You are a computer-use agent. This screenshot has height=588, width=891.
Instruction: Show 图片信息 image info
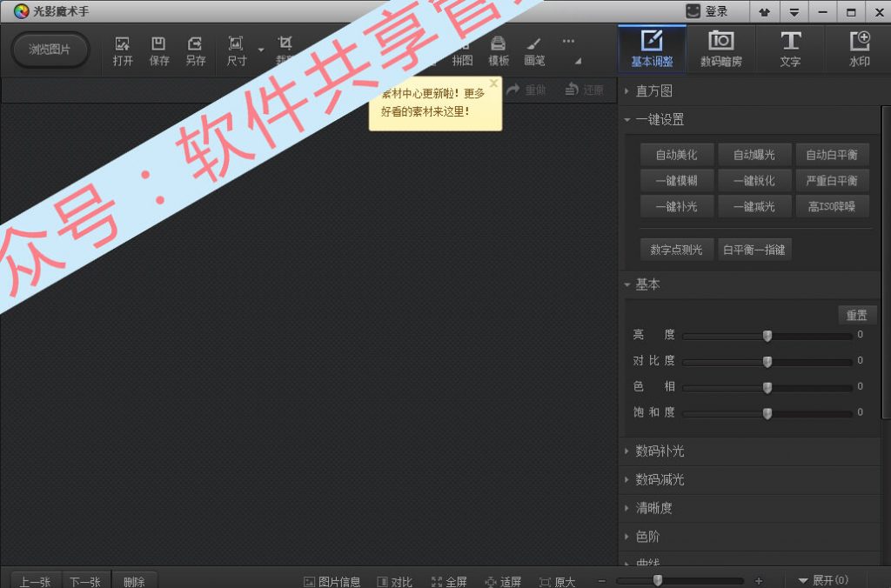coord(332,582)
